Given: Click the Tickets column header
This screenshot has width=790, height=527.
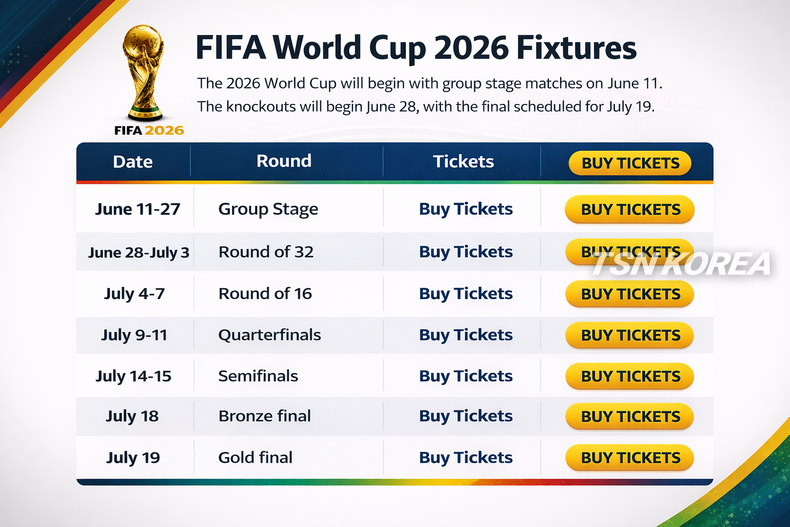Looking at the screenshot, I should point(463,162).
